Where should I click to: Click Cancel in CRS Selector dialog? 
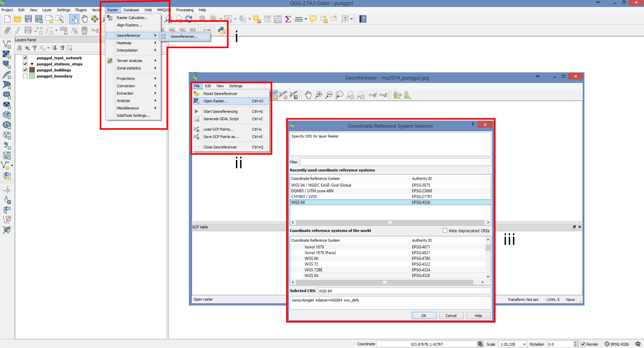pyautogui.click(x=451, y=316)
